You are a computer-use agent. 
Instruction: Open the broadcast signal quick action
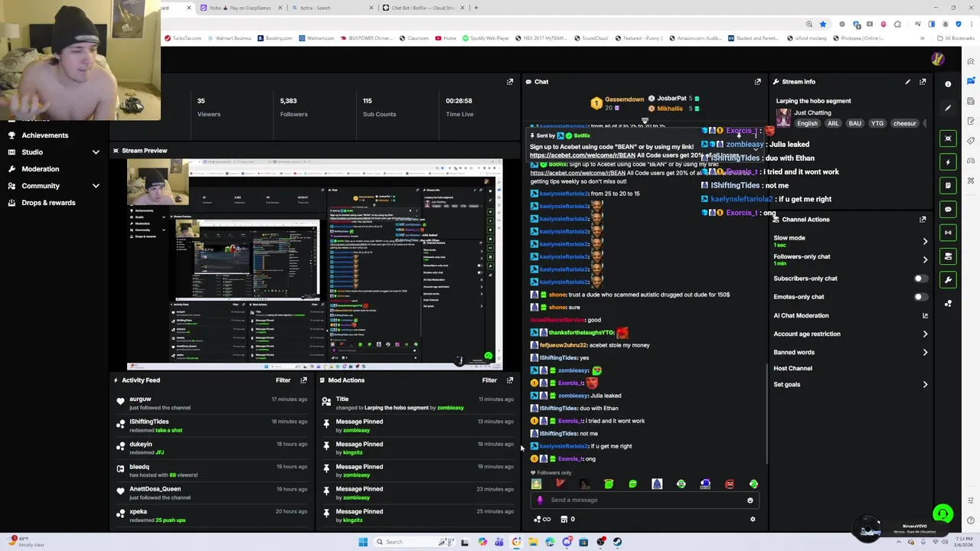948,233
